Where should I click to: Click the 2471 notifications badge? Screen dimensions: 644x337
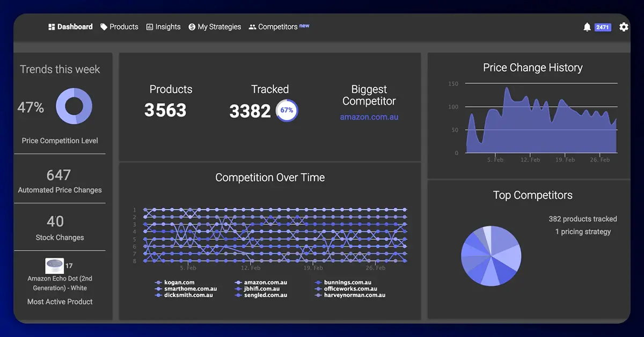603,27
